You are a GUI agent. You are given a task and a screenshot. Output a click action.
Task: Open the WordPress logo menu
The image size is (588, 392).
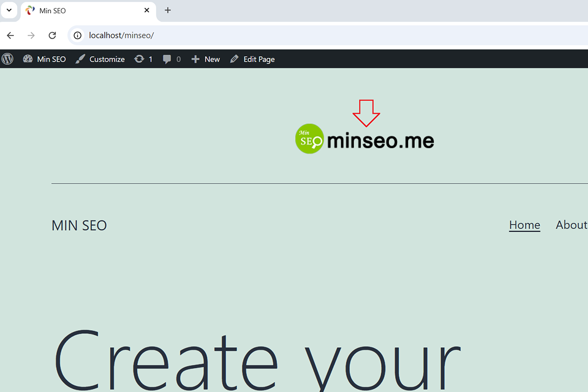(x=7, y=59)
